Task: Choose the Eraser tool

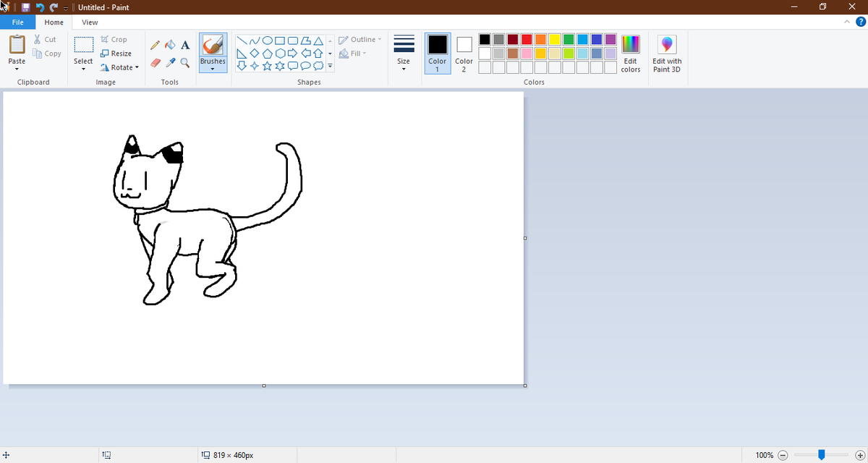Action: (x=155, y=63)
